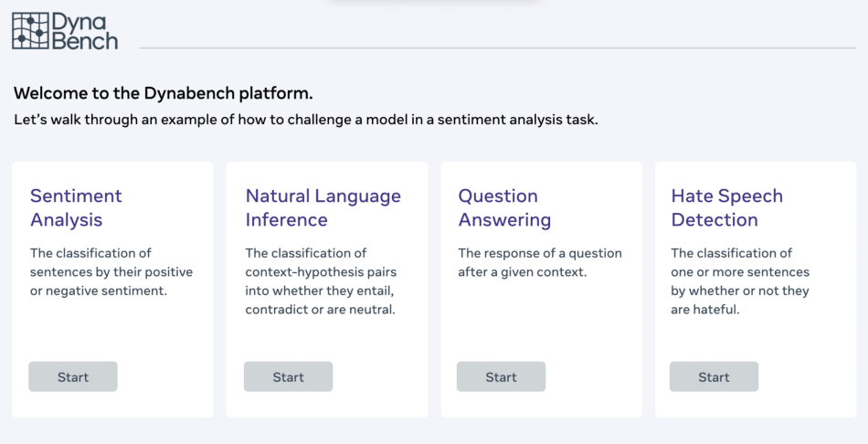Start the Sentiment Analysis task
Screen dimensions: 868x444
click(x=73, y=376)
